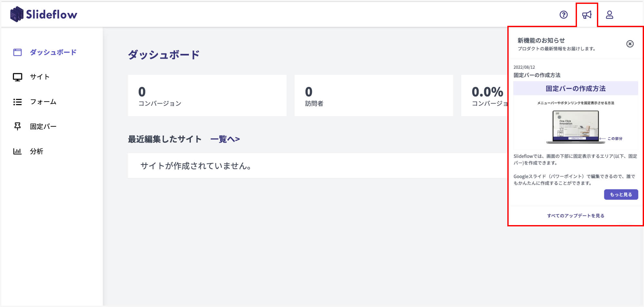Click the help question mark icon

click(x=563, y=15)
